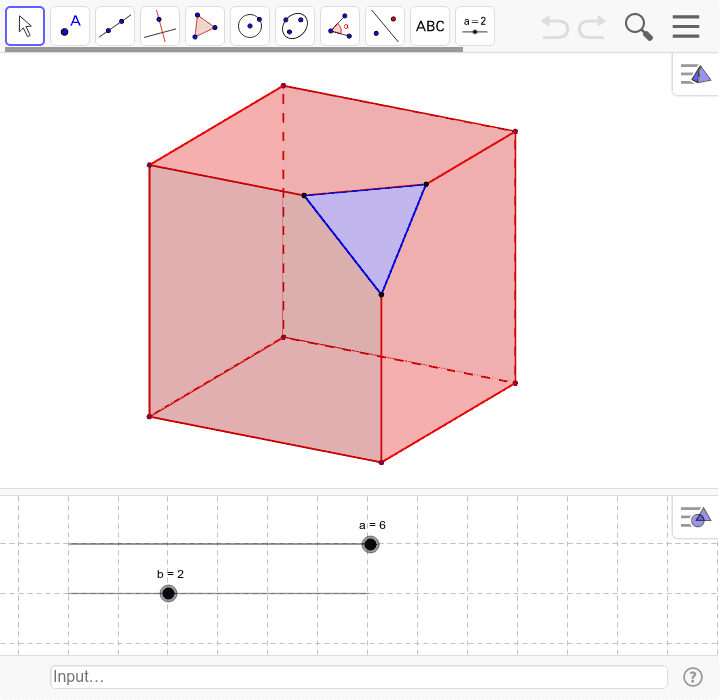Click the 'b = 2' slider label
Viewport: 720px width, 700px height.
170,574
